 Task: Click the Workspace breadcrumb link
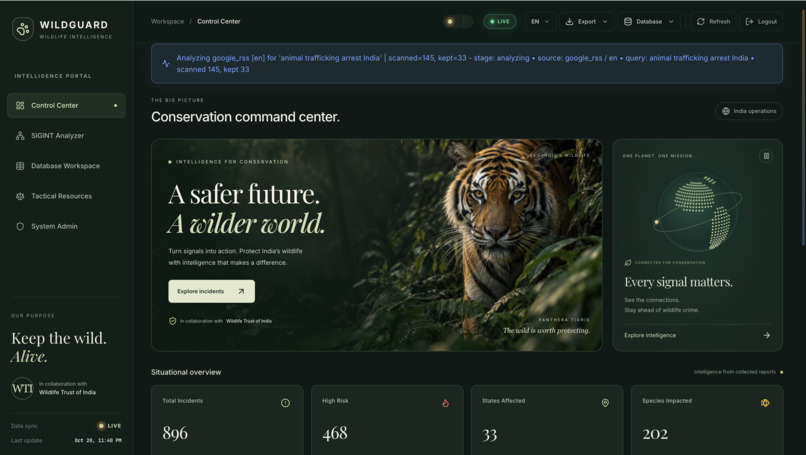[168, 22]
